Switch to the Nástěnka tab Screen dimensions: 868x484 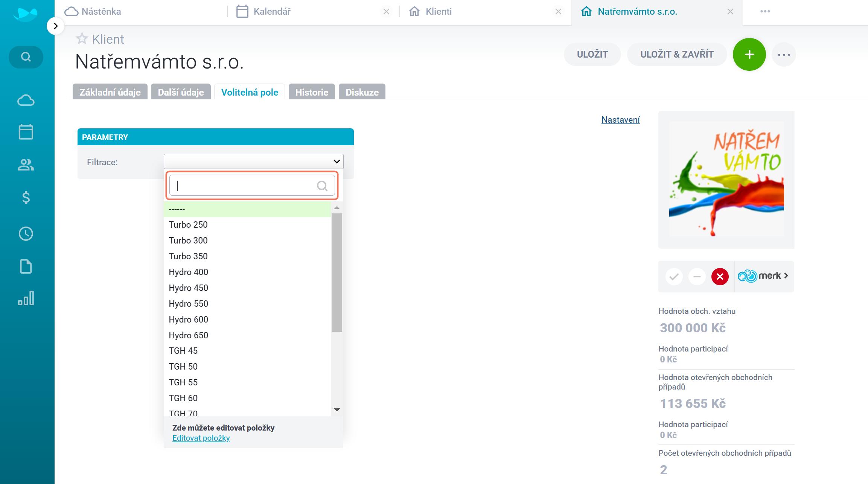(93, 12)
